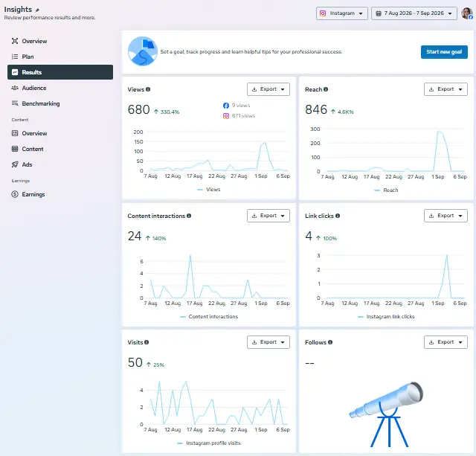Open the profile avatar menu
Viewport: 476px width, 456px height.
pyautogui.click(x=467, y=13)
